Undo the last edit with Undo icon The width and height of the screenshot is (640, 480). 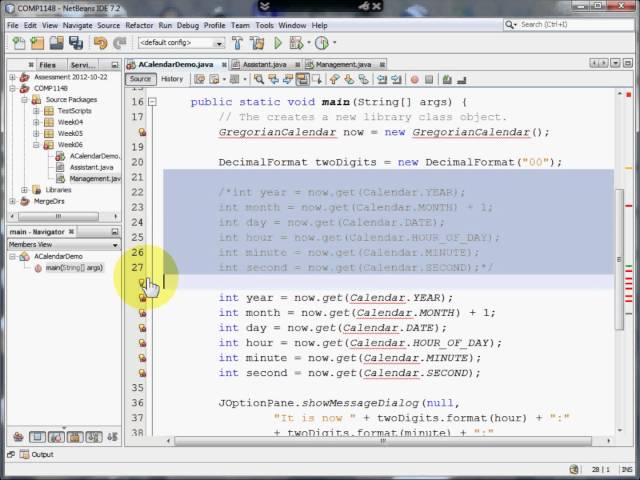point(100,42)
